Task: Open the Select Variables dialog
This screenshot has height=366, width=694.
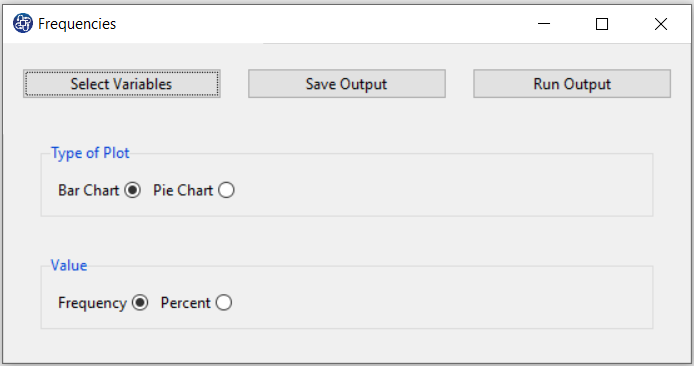Action: point(122,84)
